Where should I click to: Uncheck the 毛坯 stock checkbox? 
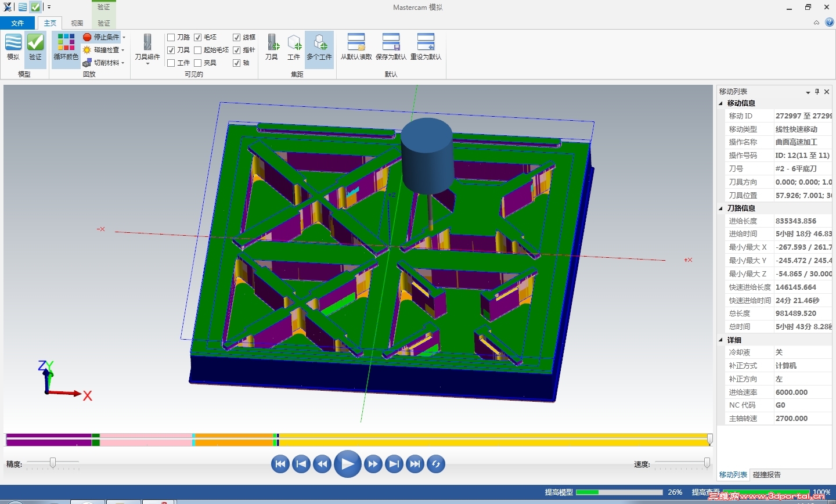(198, 37)
